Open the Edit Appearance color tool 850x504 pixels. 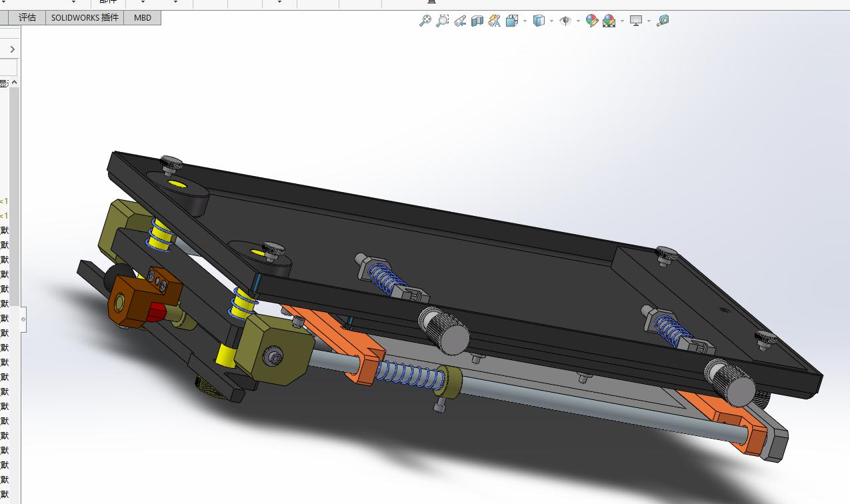pos(591,21)
